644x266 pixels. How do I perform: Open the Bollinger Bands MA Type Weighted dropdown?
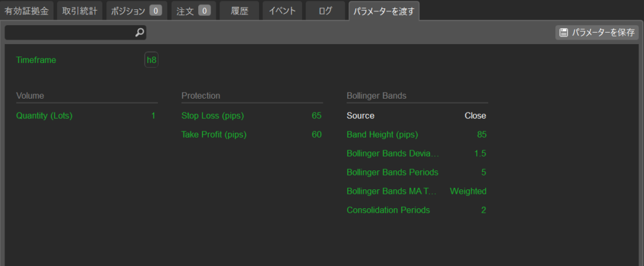pyautogui.click(x=468, y=191)
